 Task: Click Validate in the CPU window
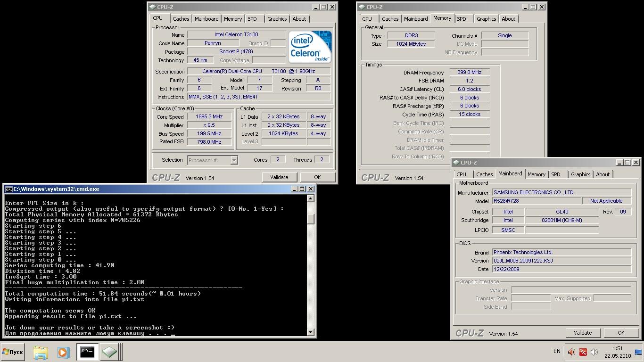[279, 177]
